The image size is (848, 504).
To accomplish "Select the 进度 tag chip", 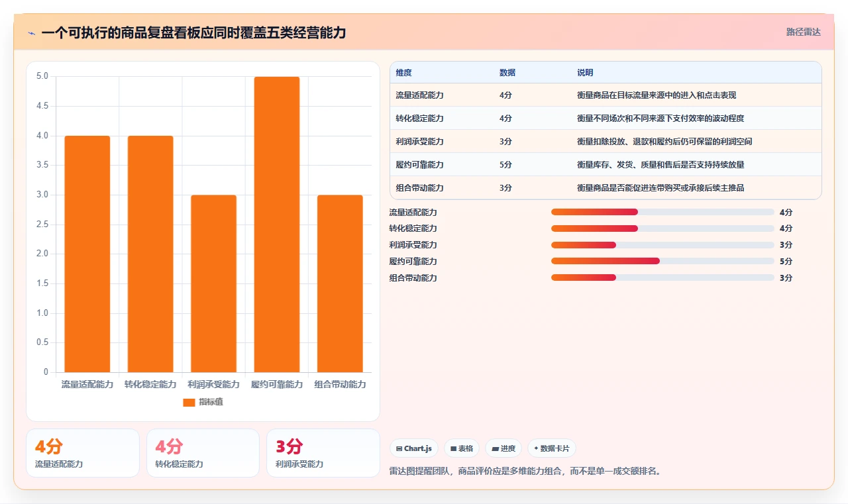I will point(503,448).
